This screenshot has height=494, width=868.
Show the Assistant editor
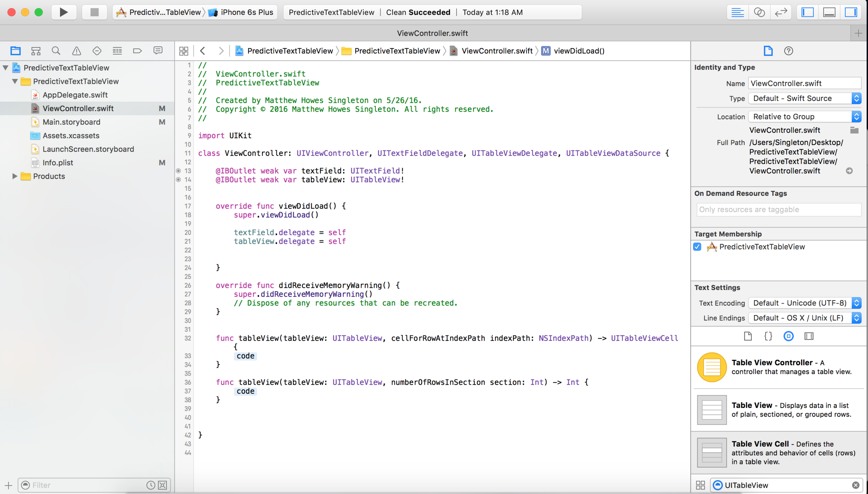point(759,12)
